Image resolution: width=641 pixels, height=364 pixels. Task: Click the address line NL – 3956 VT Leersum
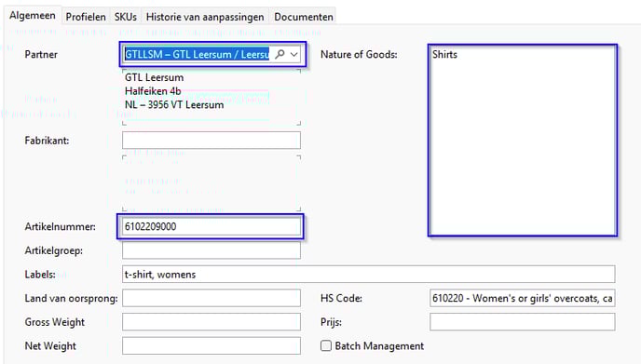coord(174,104)
